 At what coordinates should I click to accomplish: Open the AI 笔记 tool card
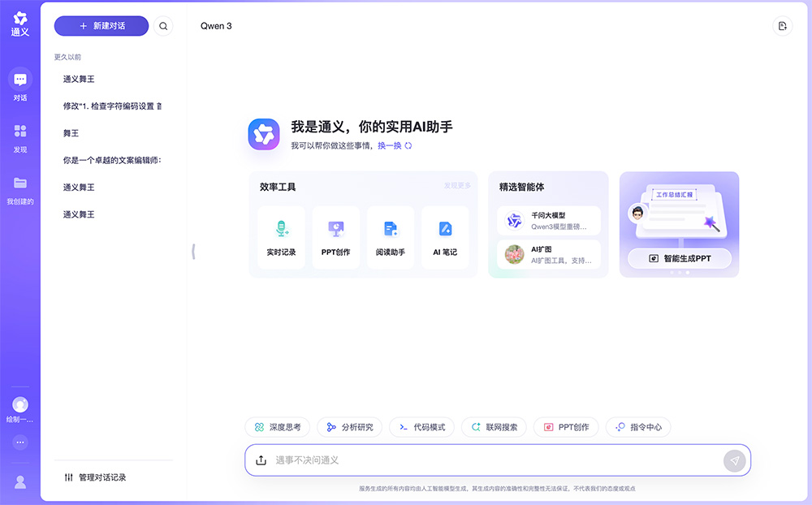click(x=445, y=237)
